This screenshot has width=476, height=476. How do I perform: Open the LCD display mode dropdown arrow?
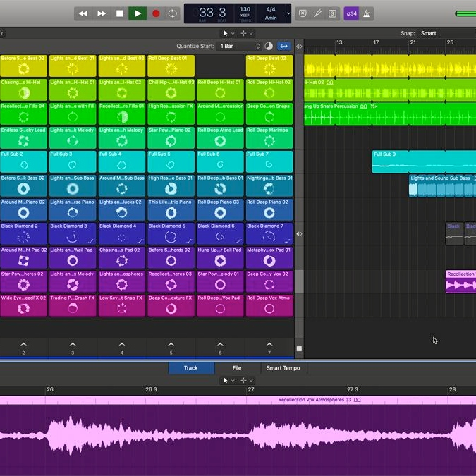click(288, 13)
